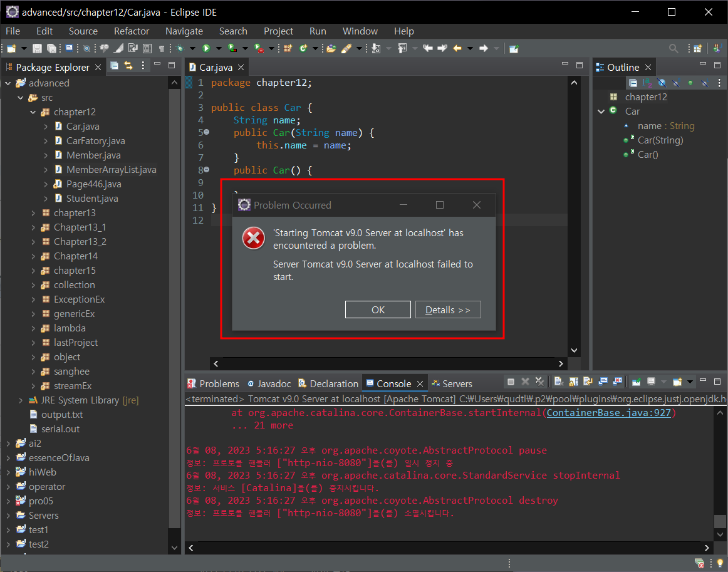
Task: Toggle Hide Fields in Outline view
Action: [662, 83]
